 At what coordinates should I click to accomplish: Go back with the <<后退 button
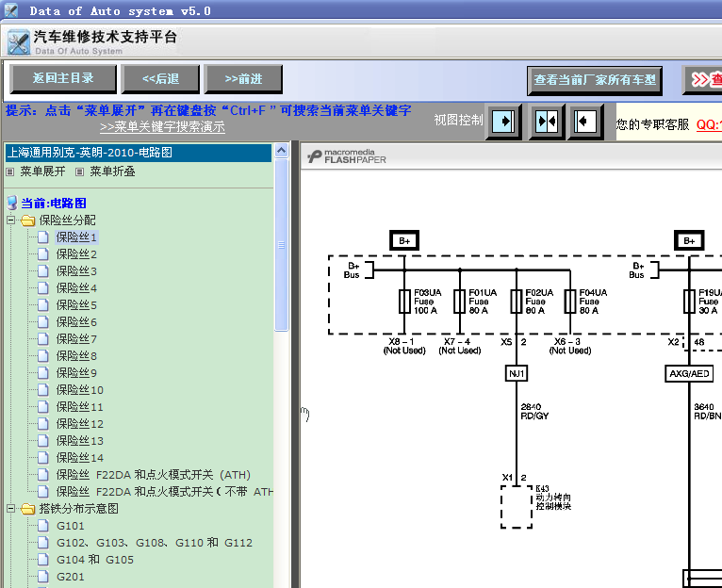tap(160, 79)
